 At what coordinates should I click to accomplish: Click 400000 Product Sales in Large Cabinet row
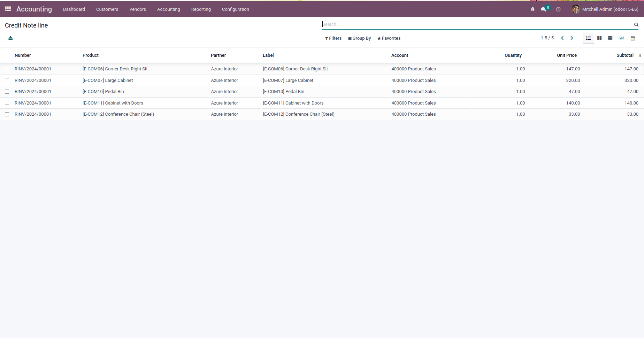414,80
